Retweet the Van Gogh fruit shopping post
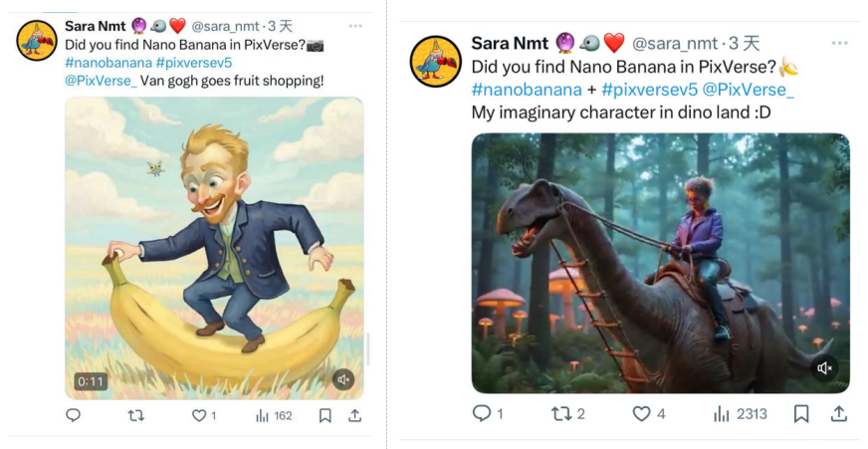 (x=136, y=415)
